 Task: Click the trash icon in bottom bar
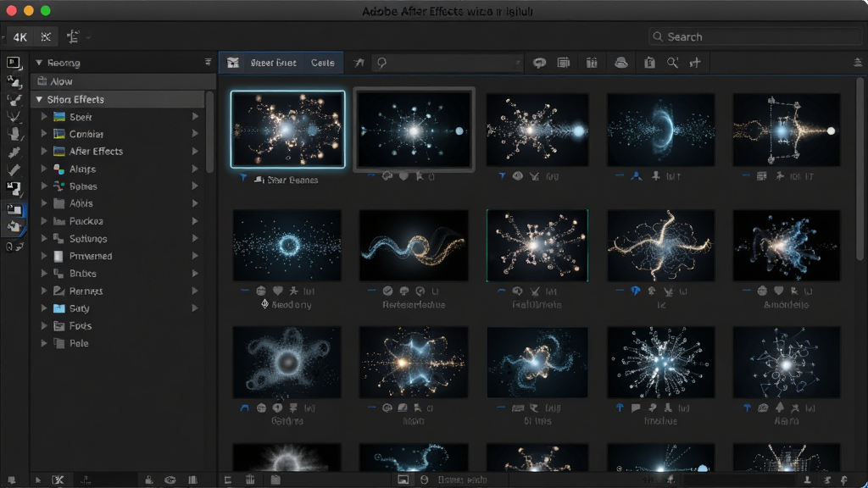(x=250, y=480)
